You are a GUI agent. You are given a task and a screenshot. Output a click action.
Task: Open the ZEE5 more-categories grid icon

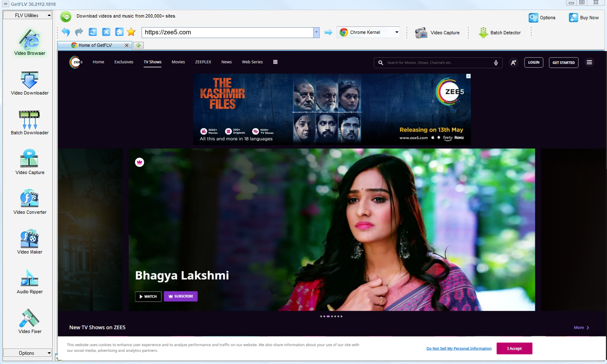tap(275, 62)
